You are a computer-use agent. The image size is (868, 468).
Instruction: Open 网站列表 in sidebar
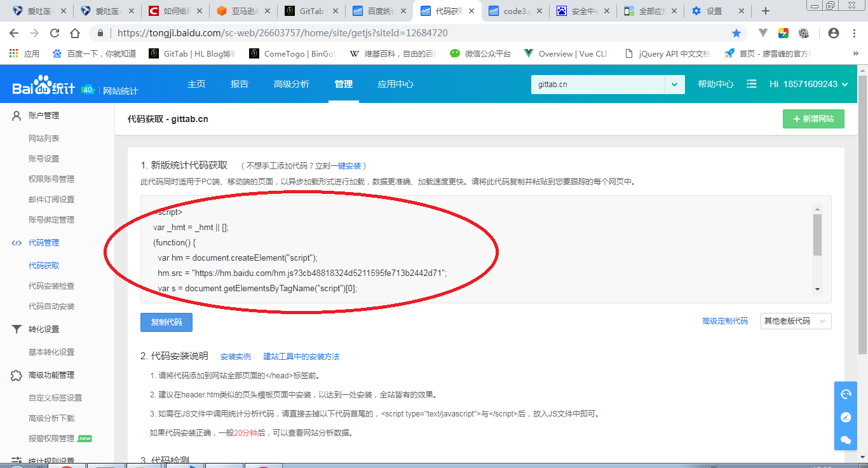click(44, 138)
